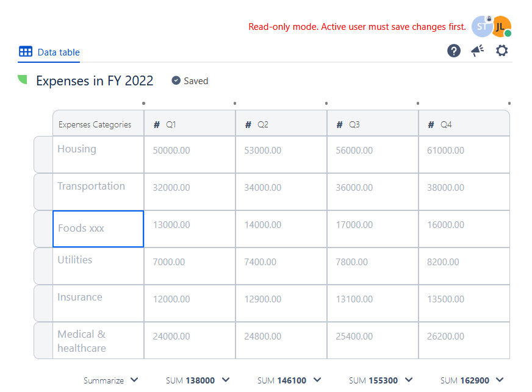
Task: Select the Foods xxx cell
Action: [98, 229]
